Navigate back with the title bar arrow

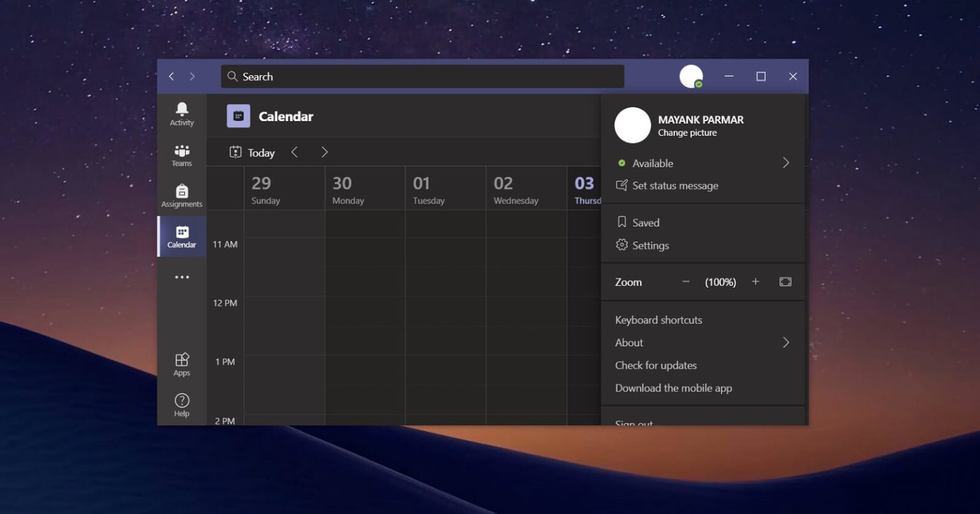click(171, 77)
